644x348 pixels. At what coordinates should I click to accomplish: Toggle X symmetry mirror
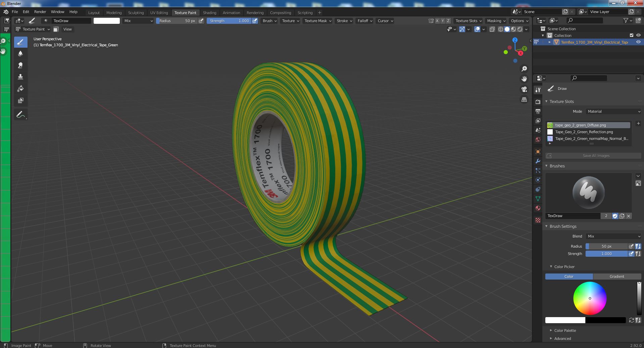(437, 21)
